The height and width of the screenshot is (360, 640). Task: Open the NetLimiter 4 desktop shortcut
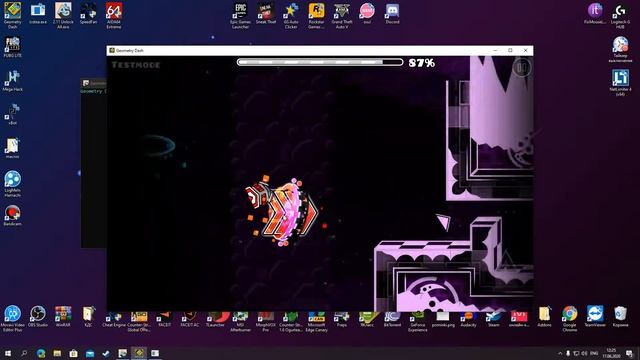[620, 82]
